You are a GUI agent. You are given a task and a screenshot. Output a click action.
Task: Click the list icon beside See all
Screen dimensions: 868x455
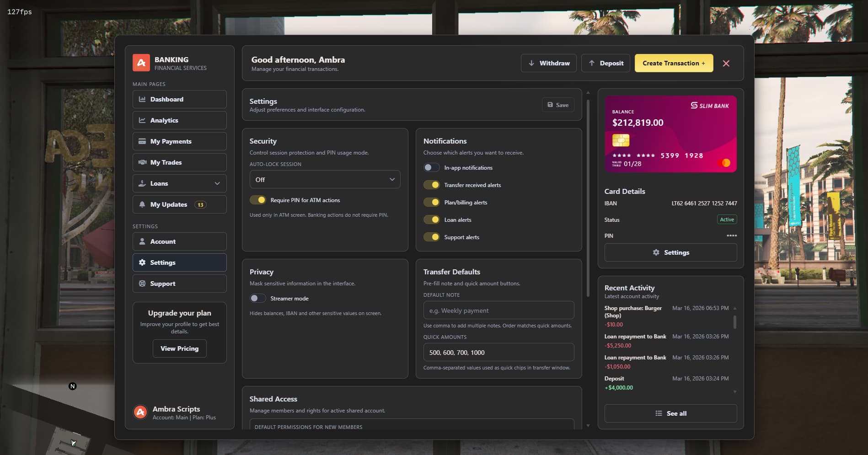pos(659,413)
